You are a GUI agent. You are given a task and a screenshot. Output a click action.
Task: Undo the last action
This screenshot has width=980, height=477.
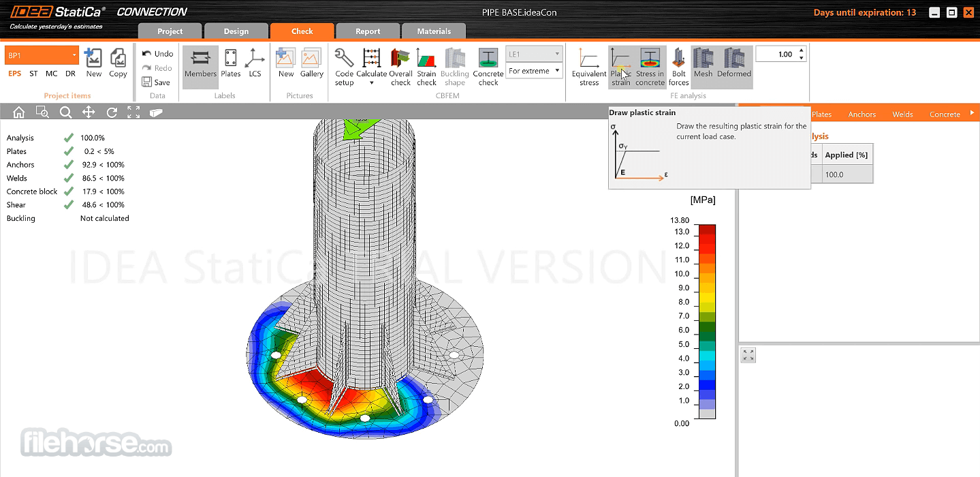click(157, 53)
